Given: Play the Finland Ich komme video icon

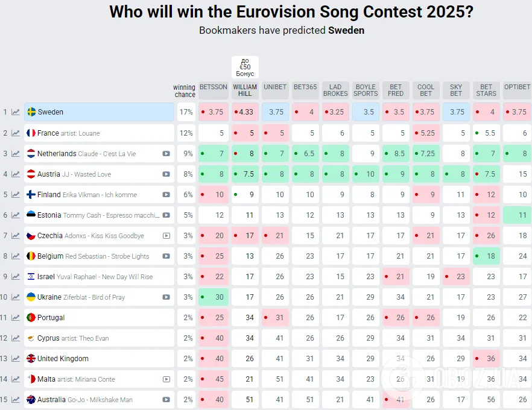Looking at the screenshot, I should click(166, 195).
